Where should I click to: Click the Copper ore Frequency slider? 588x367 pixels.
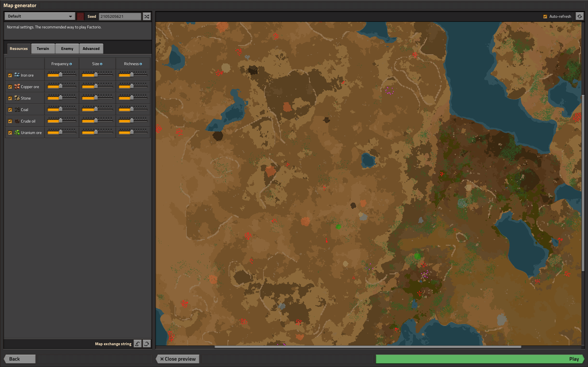(62, 86)
